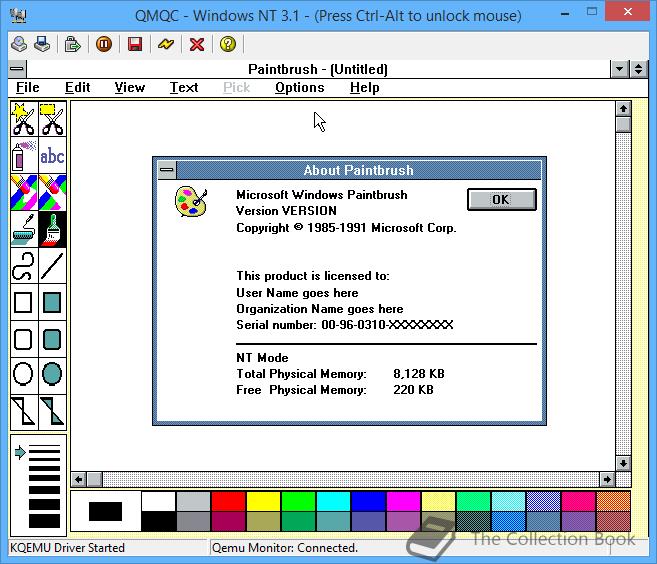Click the 'Qemu Monitor: Connected.' status text
The width and height of the screenshot is (657, 564).
pyautogui.click(x=285, y=548)
